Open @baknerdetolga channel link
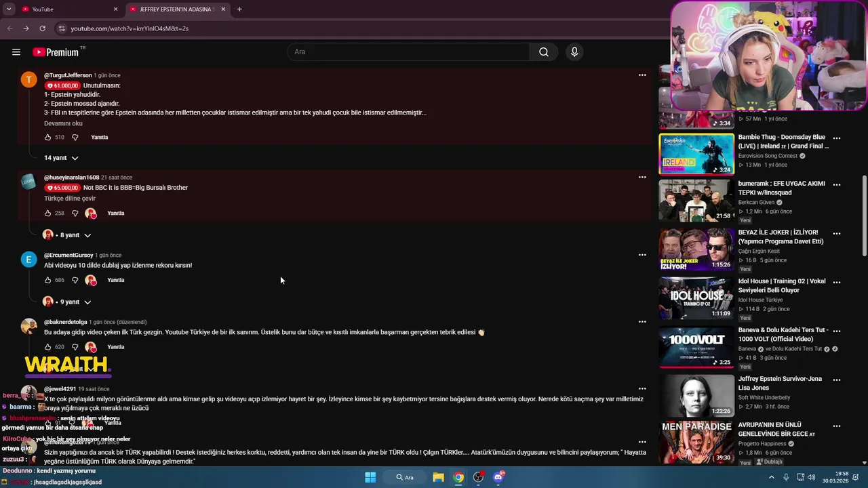This screenshot has height=488, width=868. [x=66, y=322]
